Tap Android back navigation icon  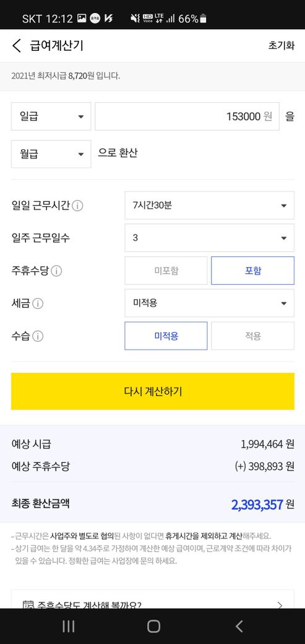click(x=239, y=626)
